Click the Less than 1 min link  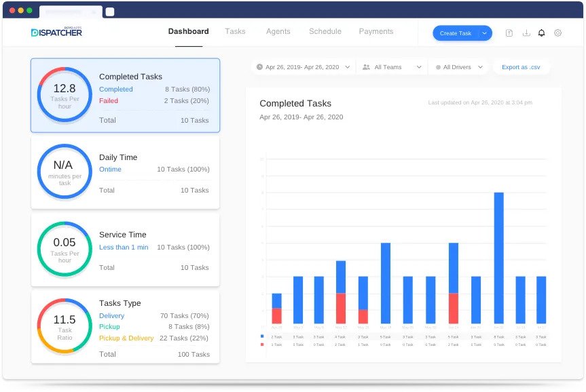click(x=124, y=247)
